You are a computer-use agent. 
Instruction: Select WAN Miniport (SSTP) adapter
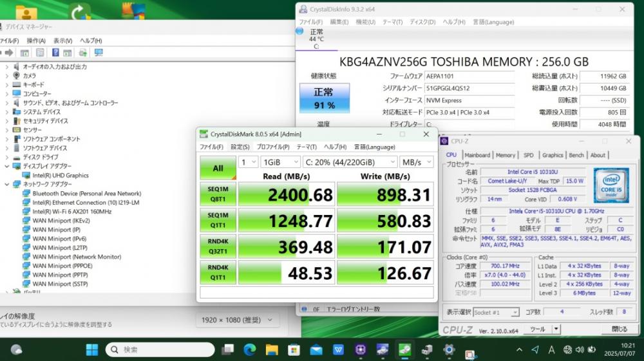click(x=60, y=284)
